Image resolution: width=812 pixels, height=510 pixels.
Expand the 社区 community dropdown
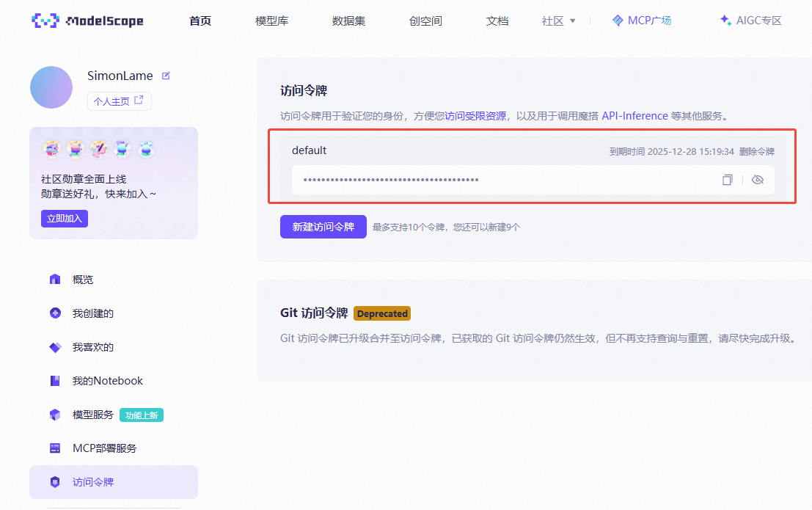click(558, 21)
